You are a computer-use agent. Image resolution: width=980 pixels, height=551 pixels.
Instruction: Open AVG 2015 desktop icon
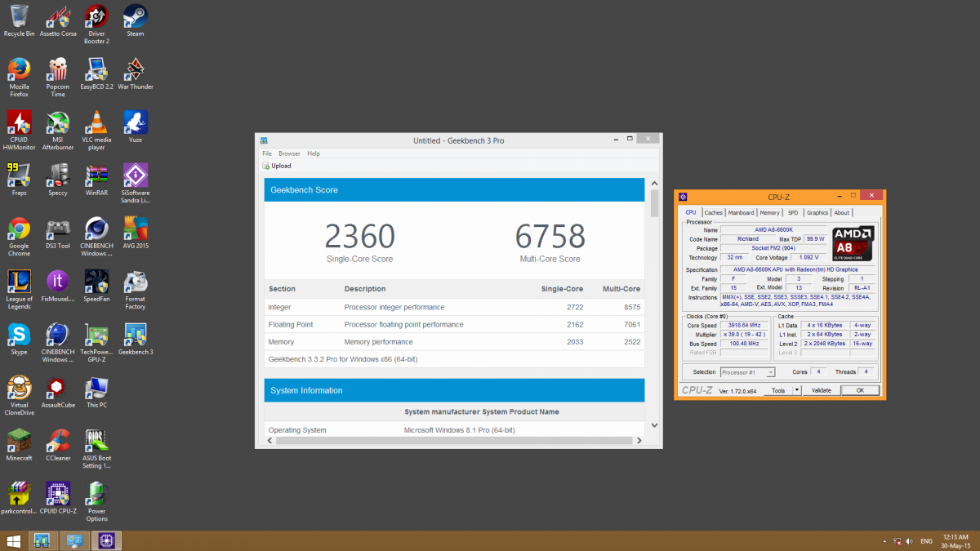pos(136,233)
